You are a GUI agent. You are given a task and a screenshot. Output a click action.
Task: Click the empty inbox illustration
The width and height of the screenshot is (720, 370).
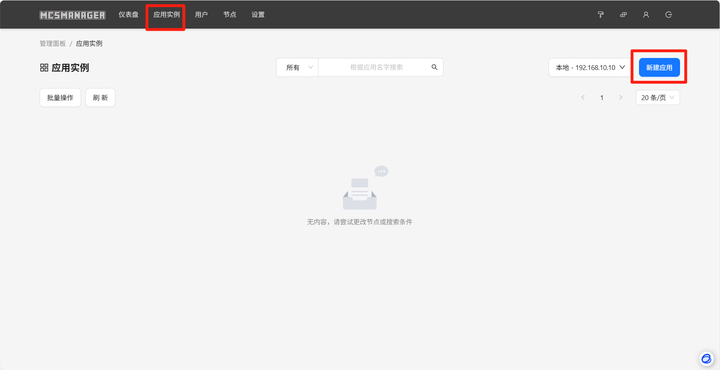362,189
